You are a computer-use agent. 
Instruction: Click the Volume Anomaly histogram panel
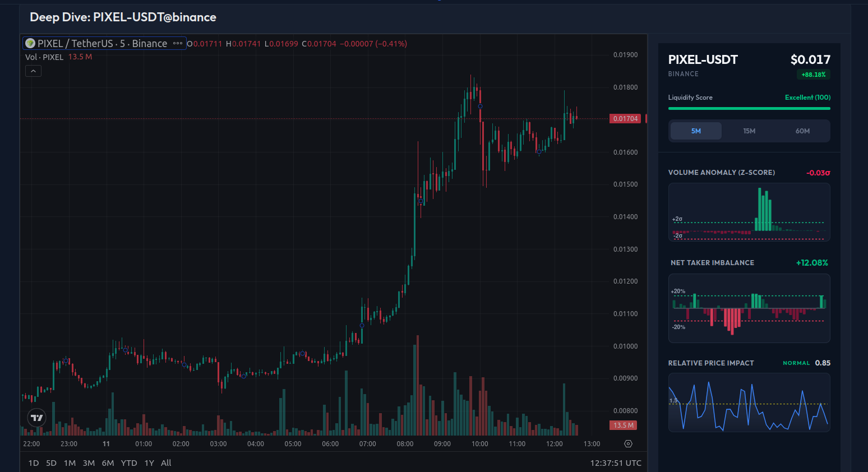coord(749,212)
